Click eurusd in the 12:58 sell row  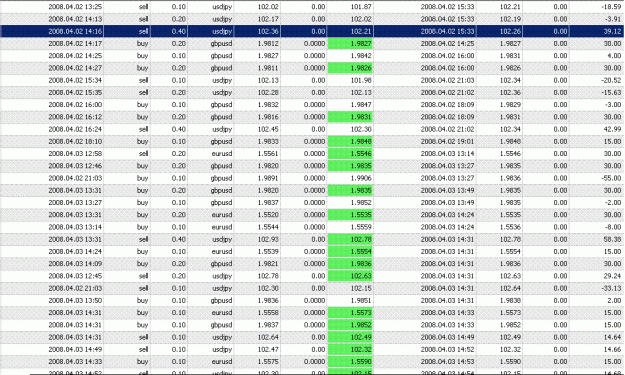[x=222, y=154]
